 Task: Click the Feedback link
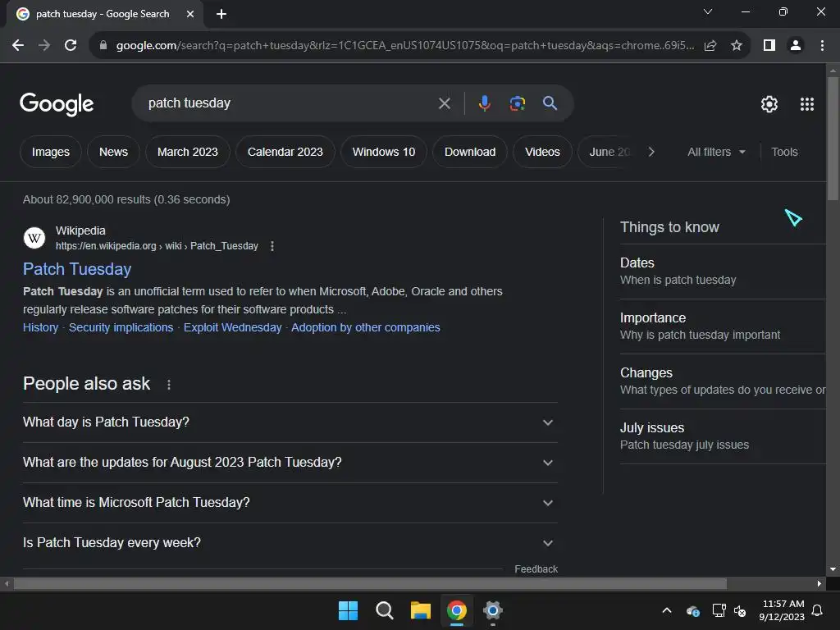[x=536, y=569]
